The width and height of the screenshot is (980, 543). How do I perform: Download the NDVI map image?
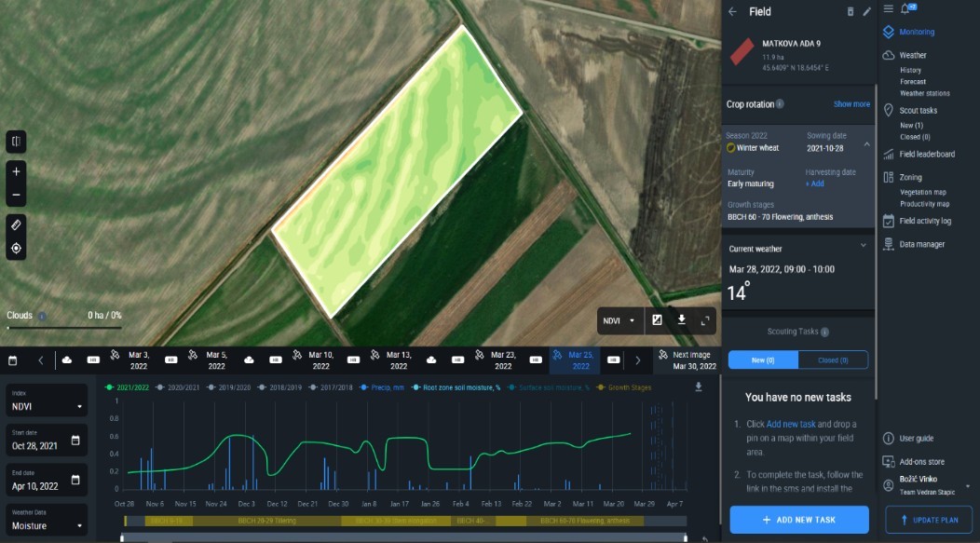[681, 320]
